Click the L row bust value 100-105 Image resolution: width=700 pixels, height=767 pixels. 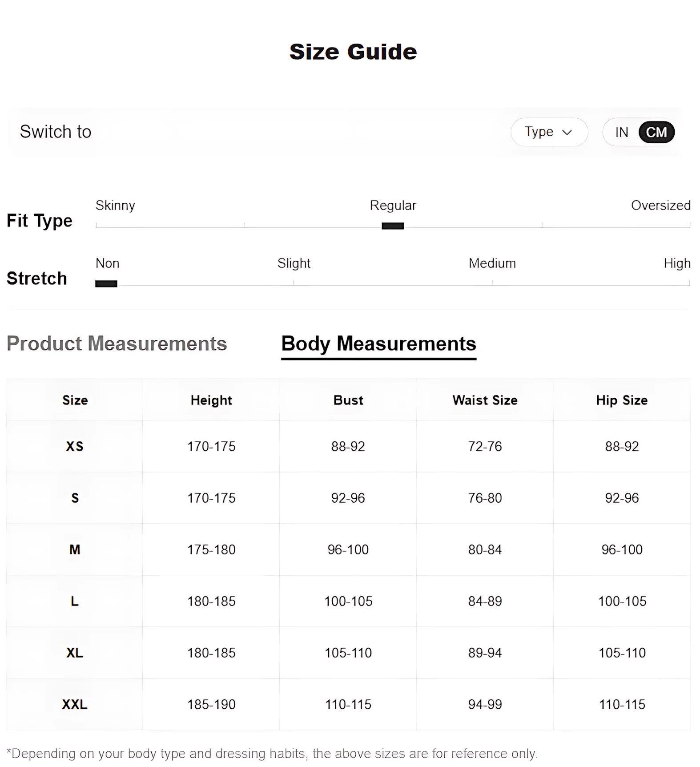[348, 601]
